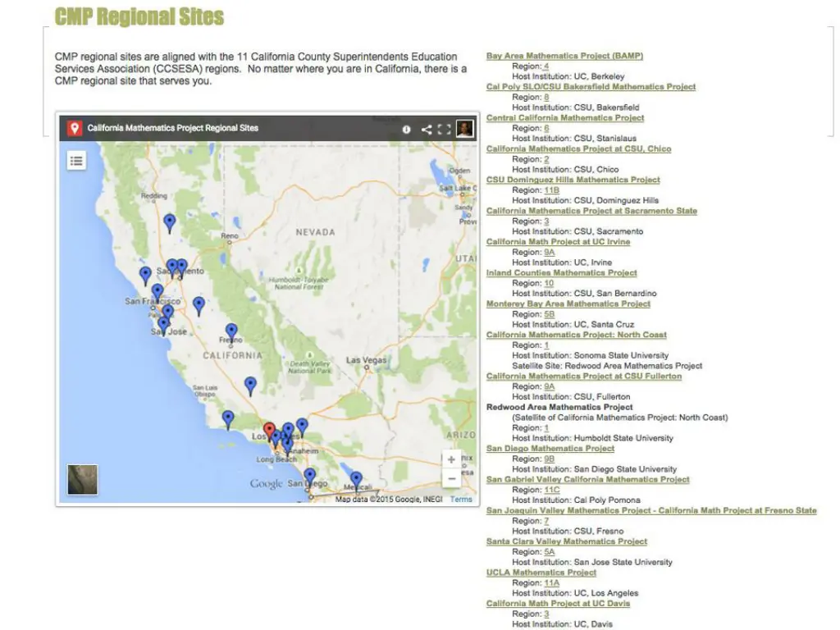The width and height of the screenshot is (840, 630).
Task: Open the map Terms link
Action: click(461, 500)
